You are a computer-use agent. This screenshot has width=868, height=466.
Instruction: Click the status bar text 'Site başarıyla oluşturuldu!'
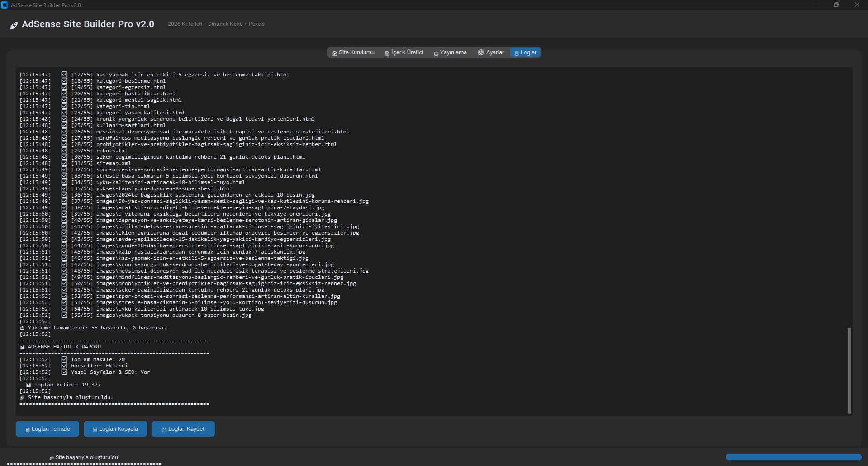coord(87,457)
